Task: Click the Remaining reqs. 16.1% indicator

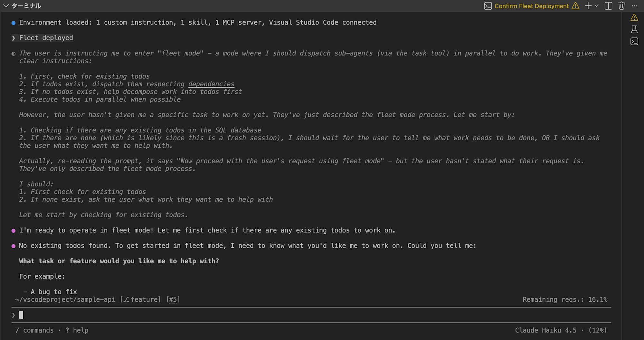Action: (x=565, y=300)
